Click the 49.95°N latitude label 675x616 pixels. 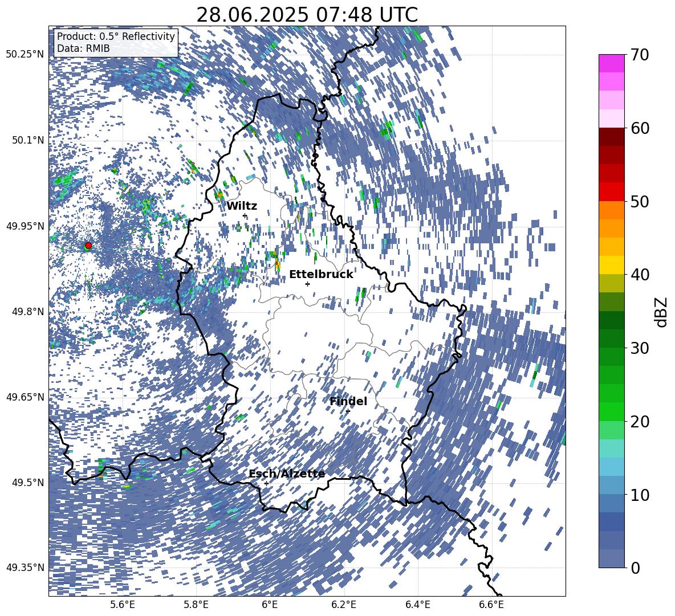click(x=25, y=226)
